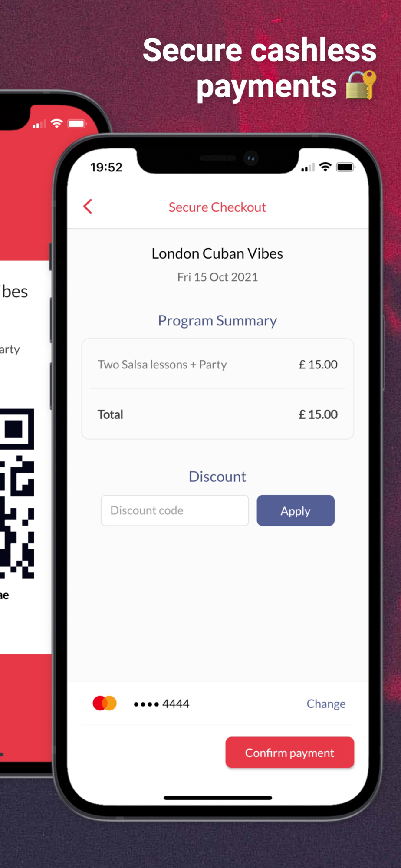The width and height of the screenshot is (401, 868).
Task: Tap the Wi-Fi icon on the red background phone
Action: click(x=56, y=124)
